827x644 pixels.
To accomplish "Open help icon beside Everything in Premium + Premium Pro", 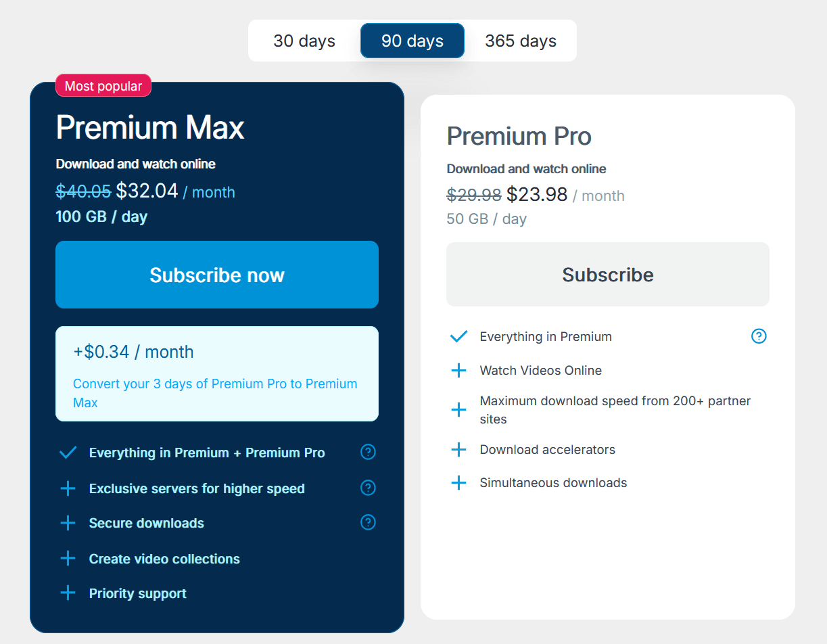I will pyautogui.click(x=368, y=452).
